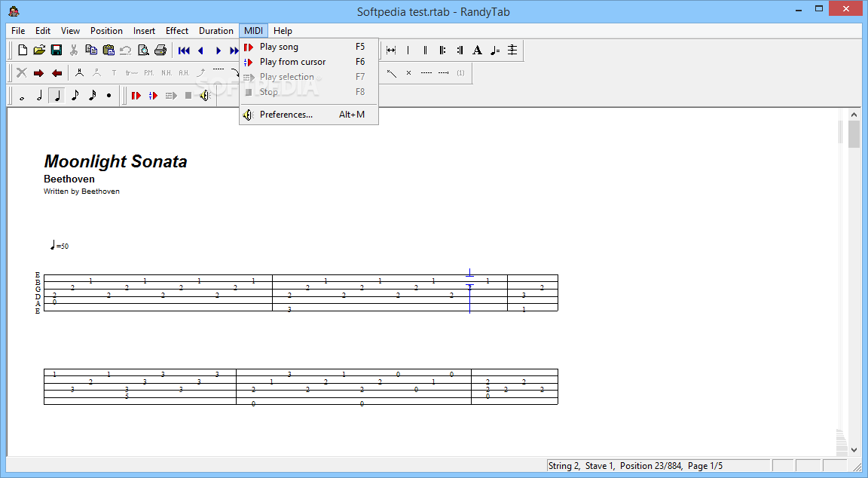Open MIDI preferences via toolbar speaker icon

205,96
